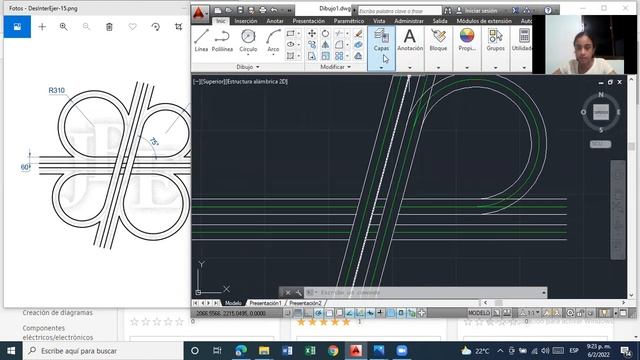
Task: Click the favorite heart icon in Fotos
Action: tap(132, 27)
